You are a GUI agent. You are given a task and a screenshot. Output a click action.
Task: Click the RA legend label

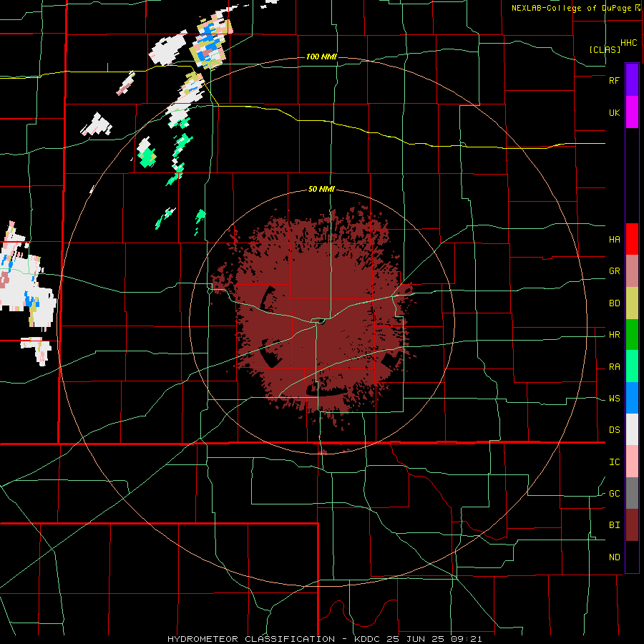(614, 367)
